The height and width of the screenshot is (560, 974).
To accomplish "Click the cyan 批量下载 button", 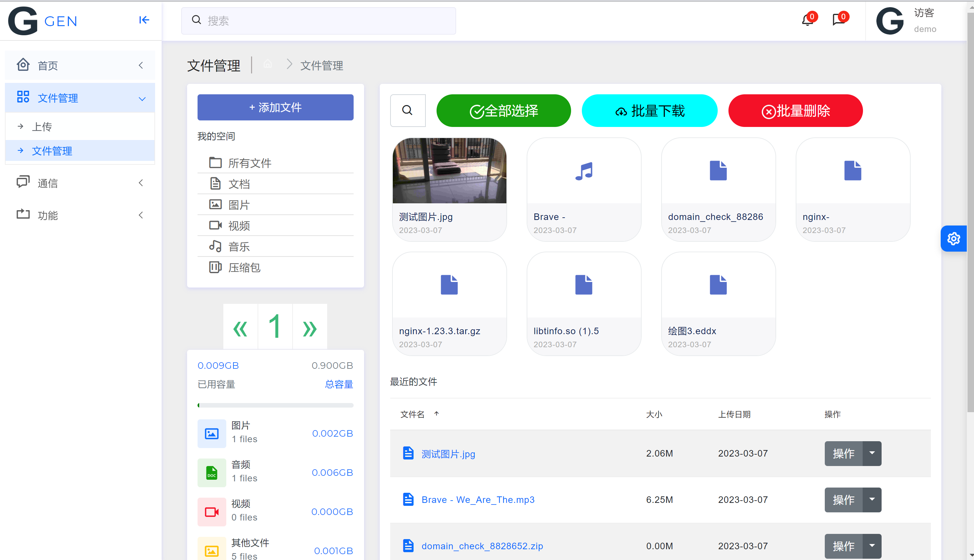I will [649, 110].
